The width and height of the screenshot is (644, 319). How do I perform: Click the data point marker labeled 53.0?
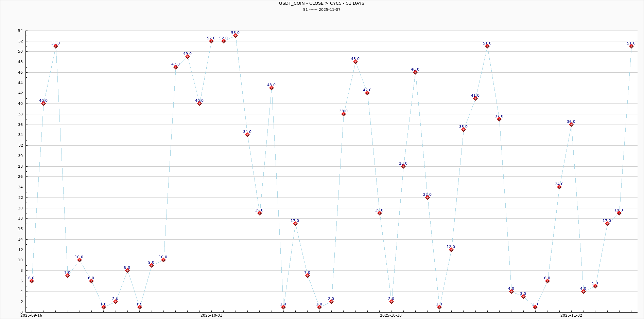point(235,36)
